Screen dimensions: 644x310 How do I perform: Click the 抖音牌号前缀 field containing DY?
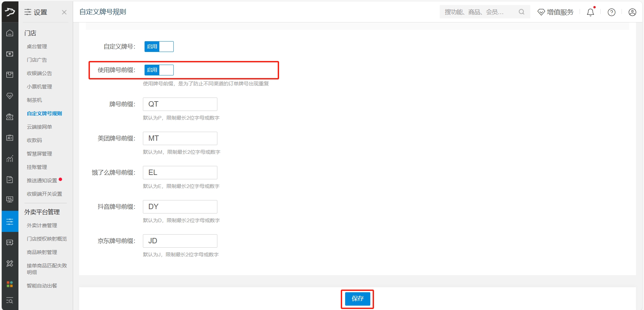click(180, 207)
